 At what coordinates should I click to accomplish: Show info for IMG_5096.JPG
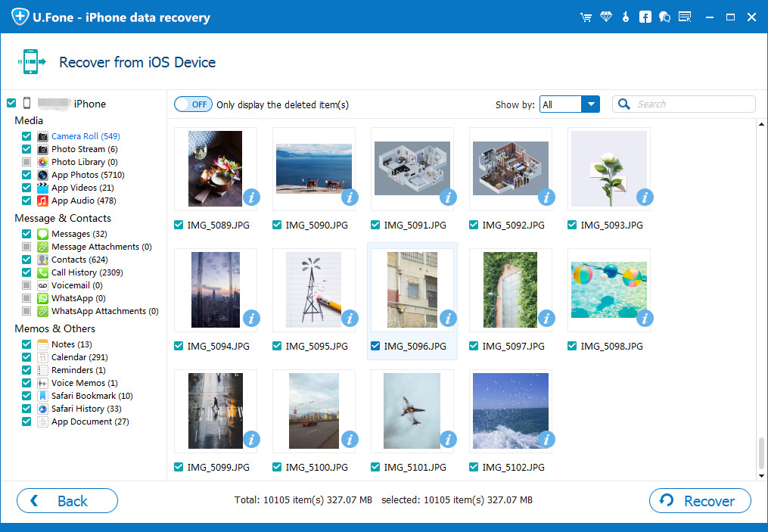click(x=448, y=319)
